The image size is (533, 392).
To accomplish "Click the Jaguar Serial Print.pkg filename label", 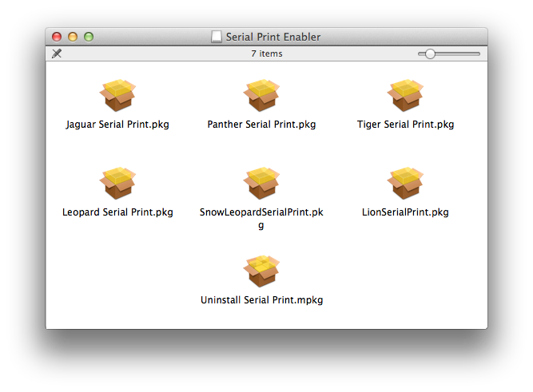I will point(117,125).
